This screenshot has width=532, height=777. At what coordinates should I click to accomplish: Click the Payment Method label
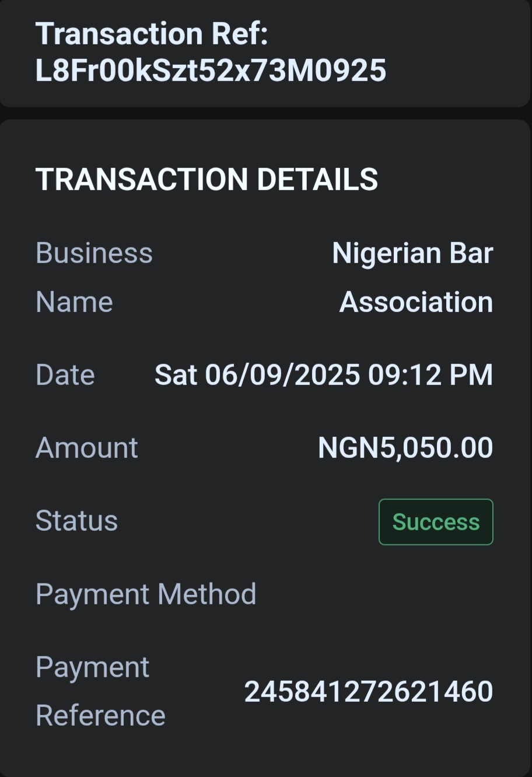pos(146,594)
